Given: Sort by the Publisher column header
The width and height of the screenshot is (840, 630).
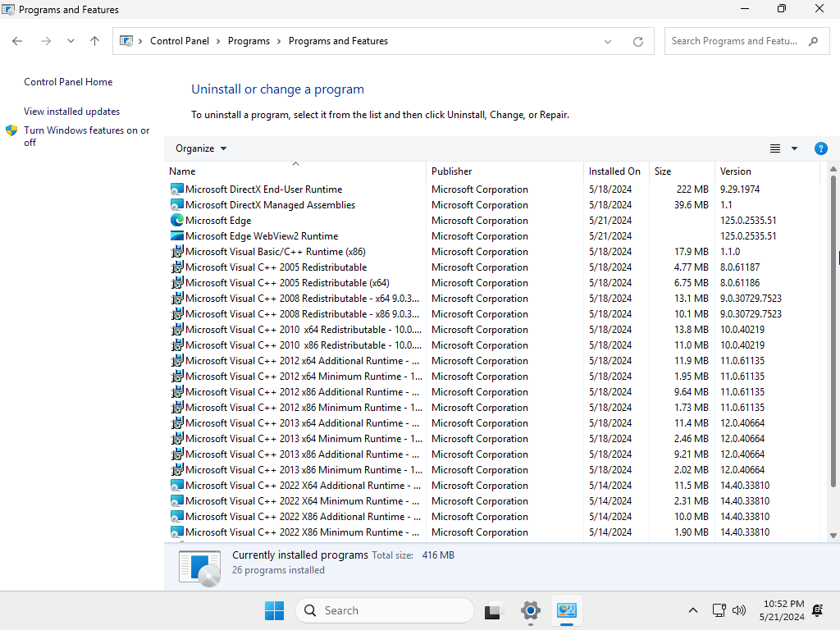Looking at the screenshot, I should (504, 171).
